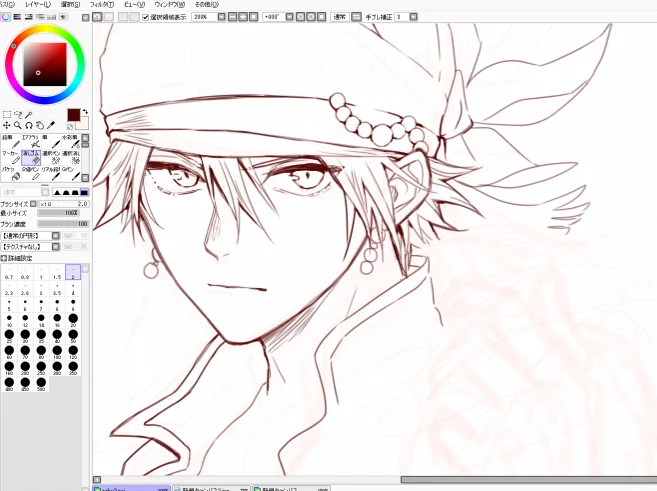Select the lasso selection tool
Screen dimensions: 657x491
(18, 114)
